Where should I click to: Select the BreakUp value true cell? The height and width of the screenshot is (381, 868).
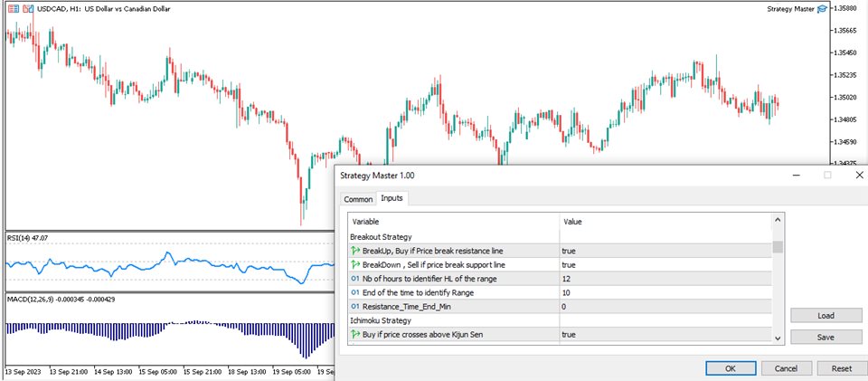coord(665,251)
